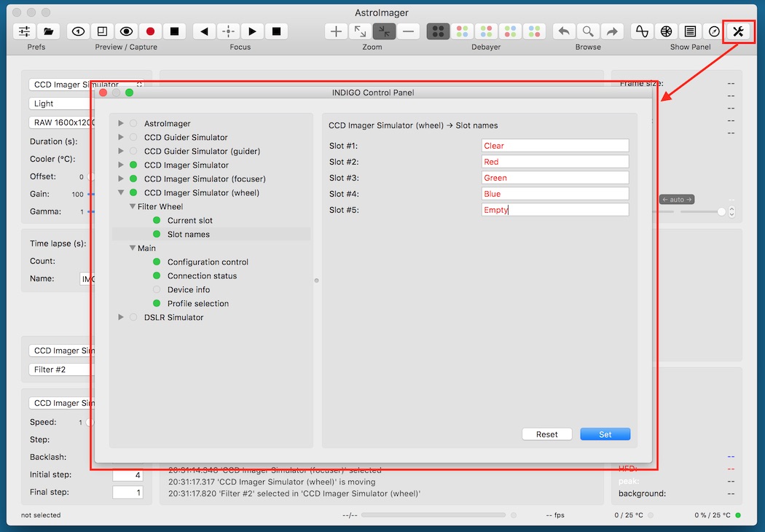
Task: Click the Final step field showing 1
Action: click(x=127, y=493)
